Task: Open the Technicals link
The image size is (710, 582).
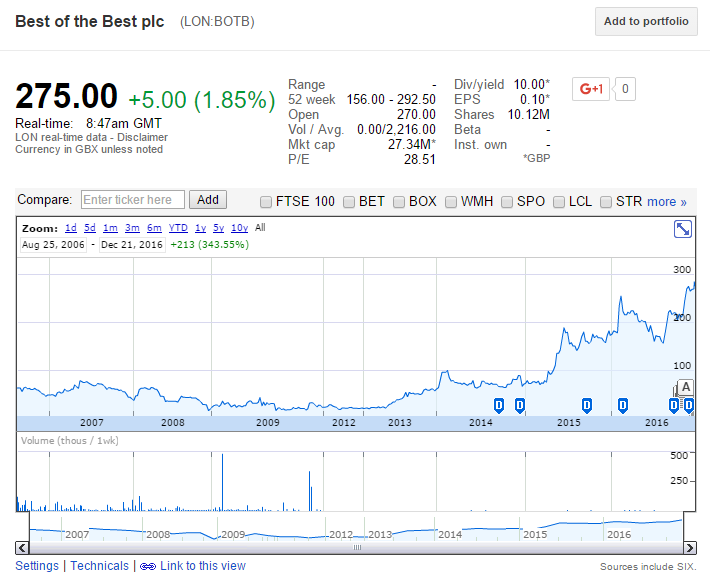Action: point(100,566)
